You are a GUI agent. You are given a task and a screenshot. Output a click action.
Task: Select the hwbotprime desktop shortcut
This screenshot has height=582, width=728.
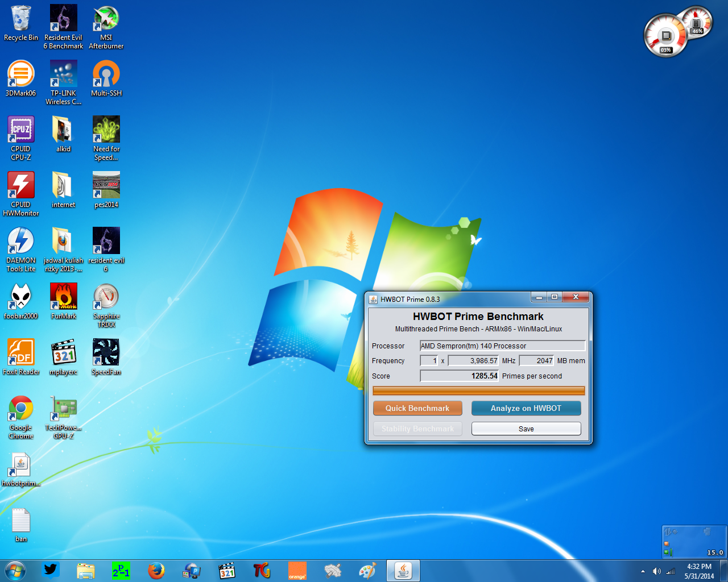pos(21,469)
